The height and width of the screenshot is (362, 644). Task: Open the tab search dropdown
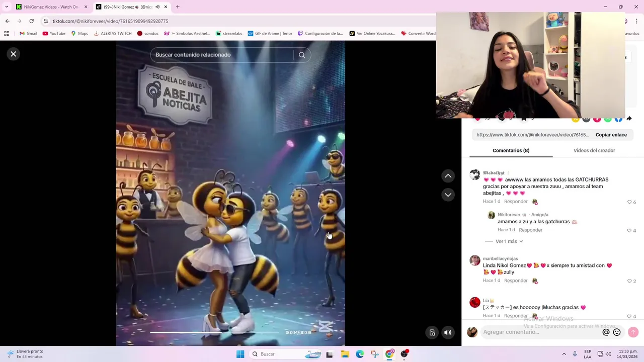click(x=7, y=7)
